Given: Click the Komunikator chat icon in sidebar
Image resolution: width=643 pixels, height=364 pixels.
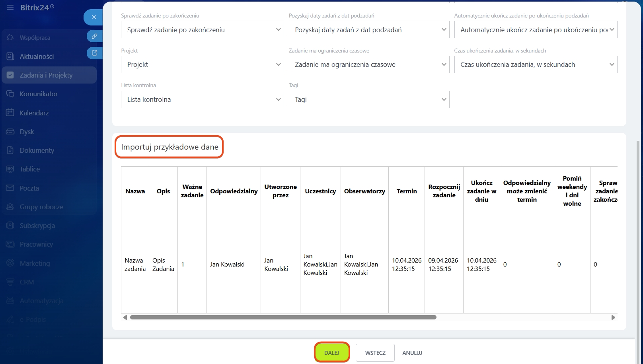Looking at the screenshot, I should click(x=10, y=94).
